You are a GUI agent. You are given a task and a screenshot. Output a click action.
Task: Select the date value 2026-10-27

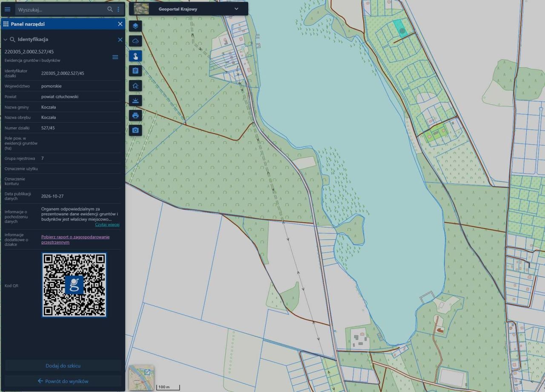(x=52, y=196)
